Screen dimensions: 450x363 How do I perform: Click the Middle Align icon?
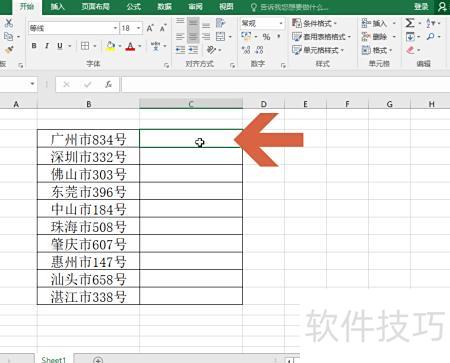tap(193, 23)
